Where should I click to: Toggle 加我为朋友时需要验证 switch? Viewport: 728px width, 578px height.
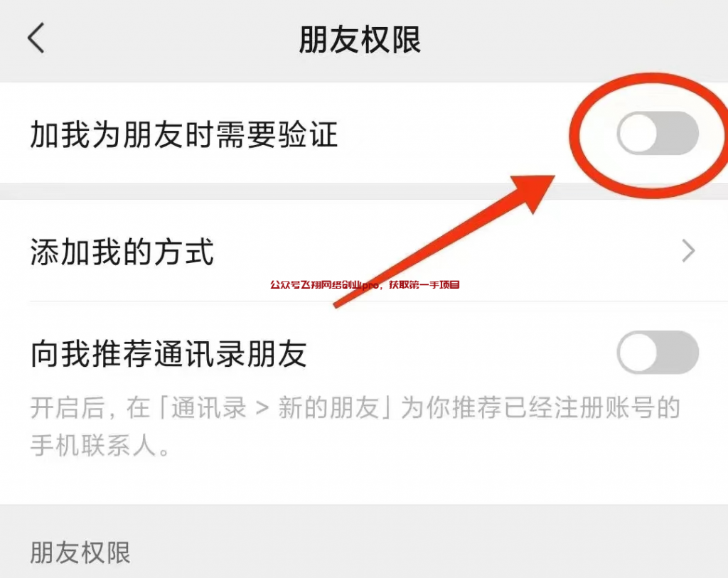[x=658, y=133]
